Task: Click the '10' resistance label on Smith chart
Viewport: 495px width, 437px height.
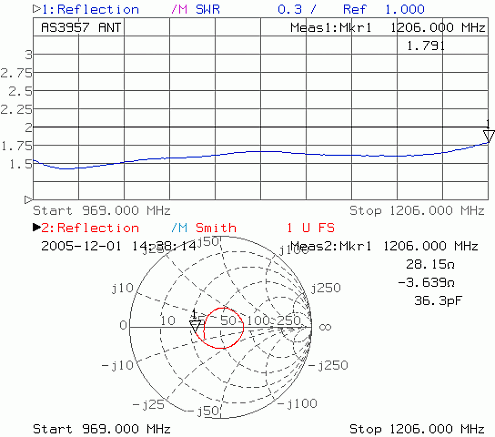Action: pos(168,321)
